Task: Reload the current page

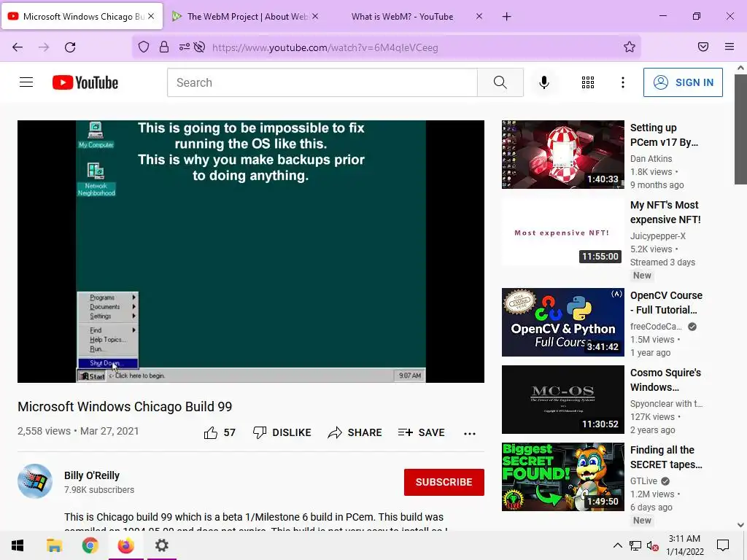Action: coord(70,47)
